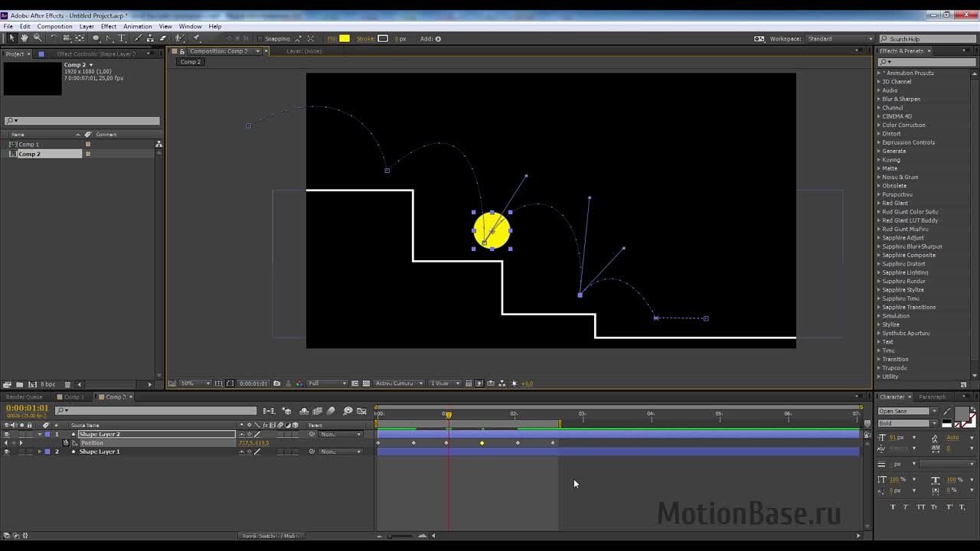The width and height of the screenshot is (980, 551).
Task: Click the yellow Fill color swatch
Action: 345,39
